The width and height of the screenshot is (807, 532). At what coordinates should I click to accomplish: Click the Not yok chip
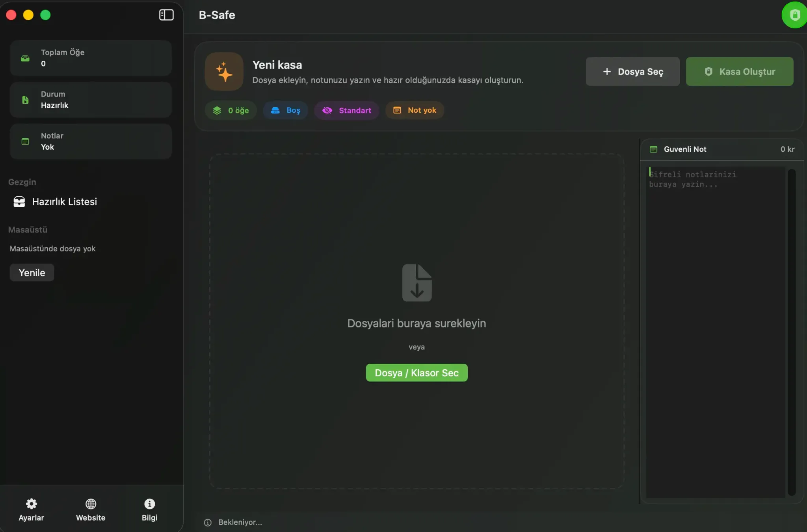click(x=415, y=110)
